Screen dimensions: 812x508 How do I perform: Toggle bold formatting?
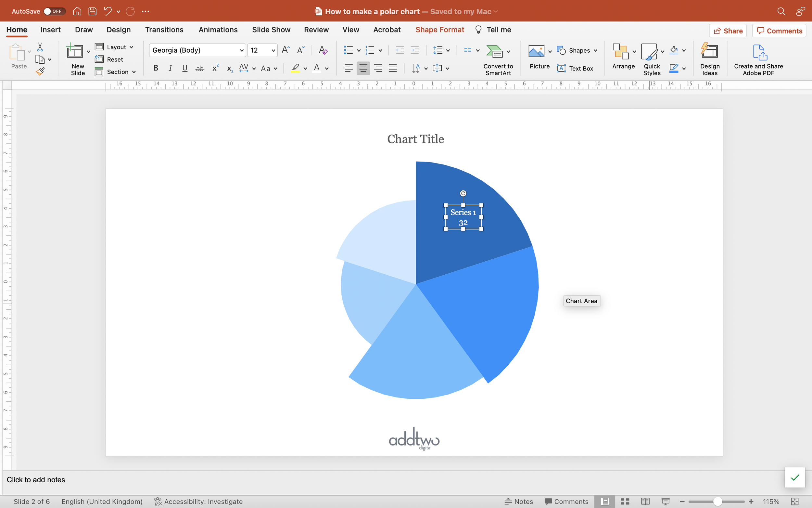click(156, 69)
